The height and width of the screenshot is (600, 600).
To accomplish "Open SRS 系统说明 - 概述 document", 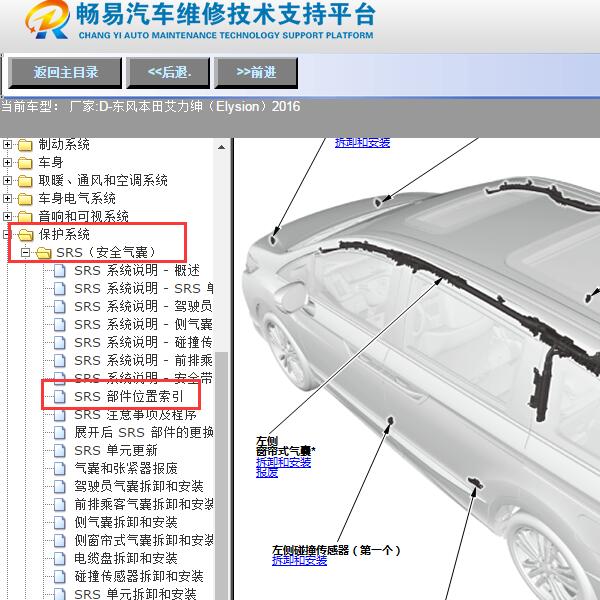I will (x=137, y=271).
